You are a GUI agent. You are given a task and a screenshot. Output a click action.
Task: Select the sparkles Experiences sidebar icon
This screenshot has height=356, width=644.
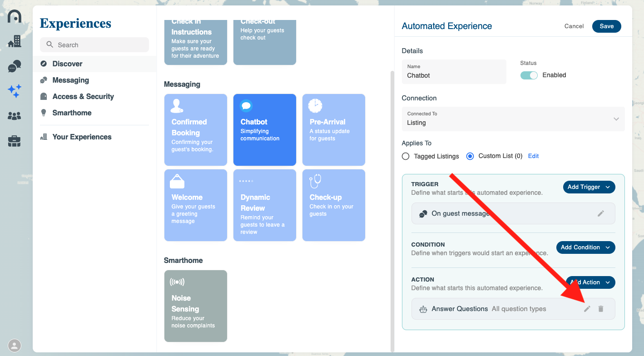pos(15,91)
